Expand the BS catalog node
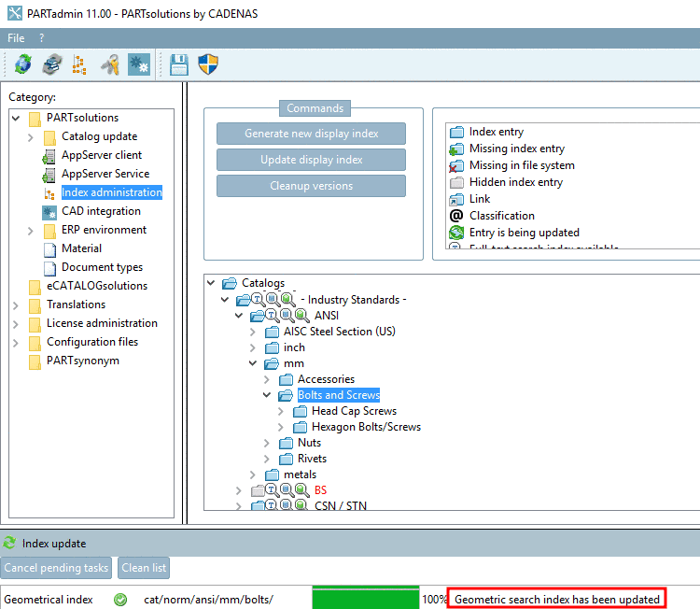The width and height of the screenshot is (700, 609). point(239,490)
